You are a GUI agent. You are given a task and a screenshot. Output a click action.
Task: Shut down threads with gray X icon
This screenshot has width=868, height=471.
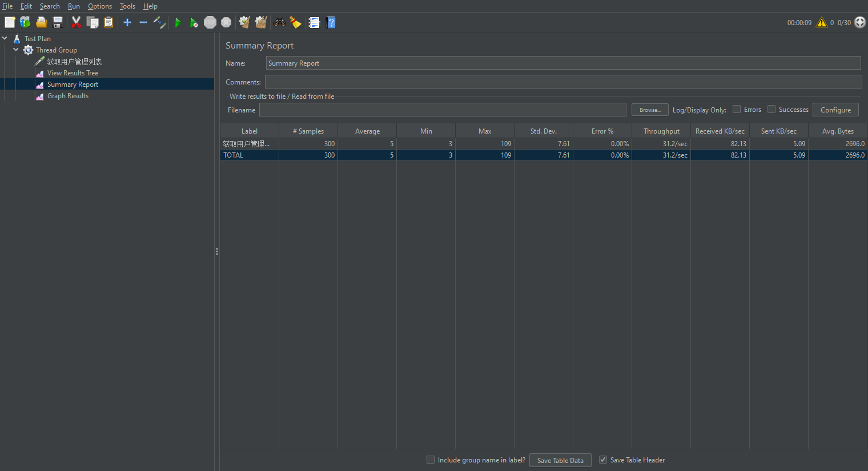click(226, 22)
